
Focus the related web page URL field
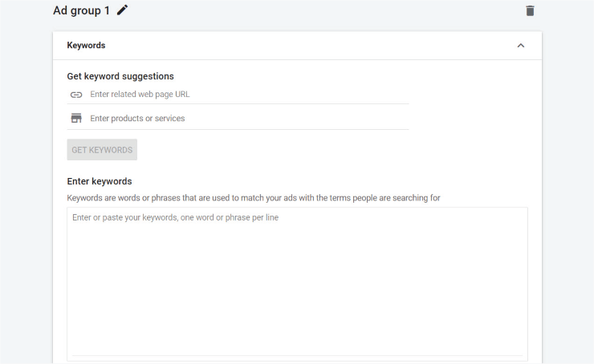pos(250,95)
